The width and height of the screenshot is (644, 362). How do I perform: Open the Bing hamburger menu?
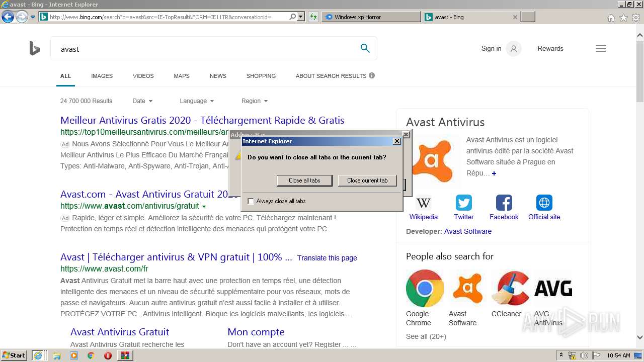coord(601,49)
